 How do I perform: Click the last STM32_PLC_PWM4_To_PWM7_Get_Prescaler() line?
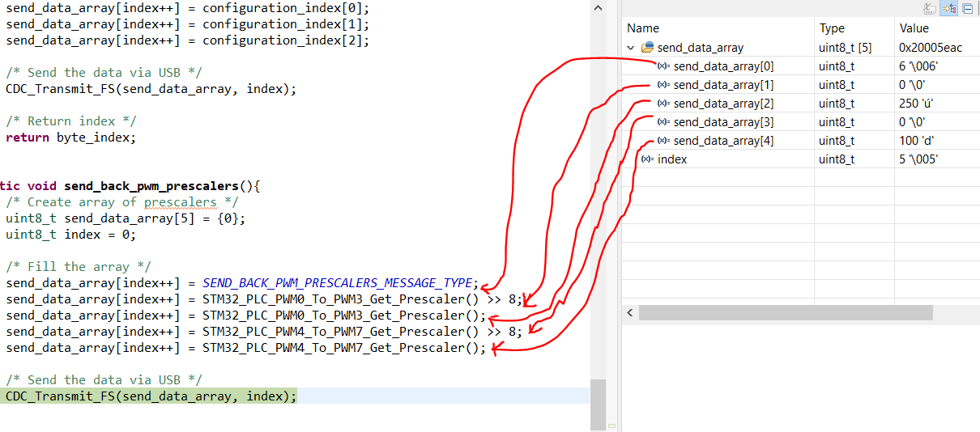tap(246, 348)
